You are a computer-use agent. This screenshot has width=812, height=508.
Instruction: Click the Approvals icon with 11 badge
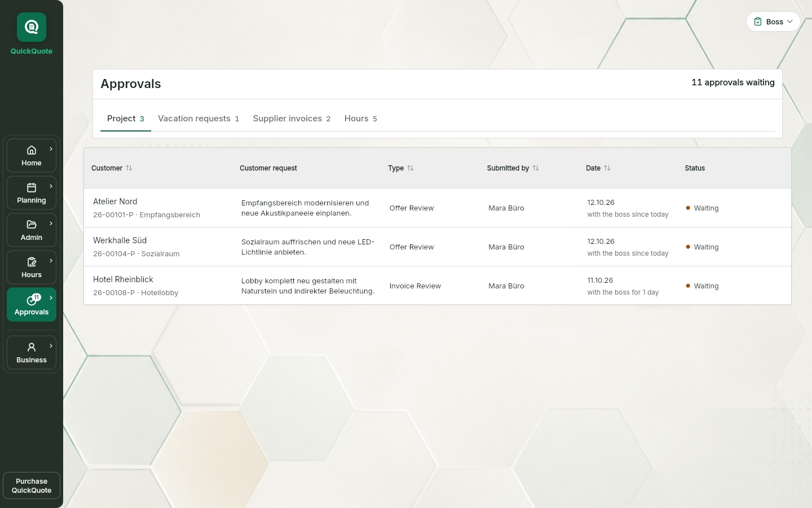[33, 299]
